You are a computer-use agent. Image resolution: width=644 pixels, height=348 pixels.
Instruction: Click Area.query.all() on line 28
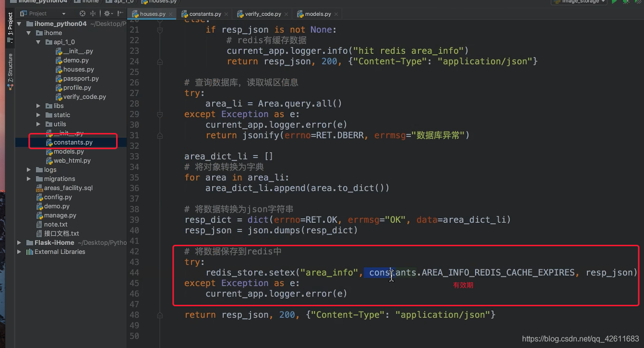300,104
